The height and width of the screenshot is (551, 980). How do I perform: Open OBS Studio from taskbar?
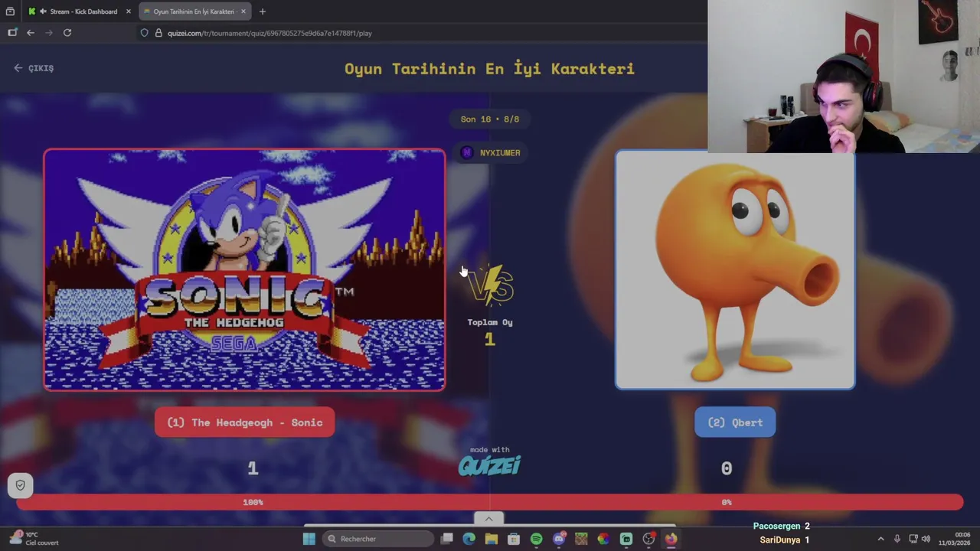[648, 539]
